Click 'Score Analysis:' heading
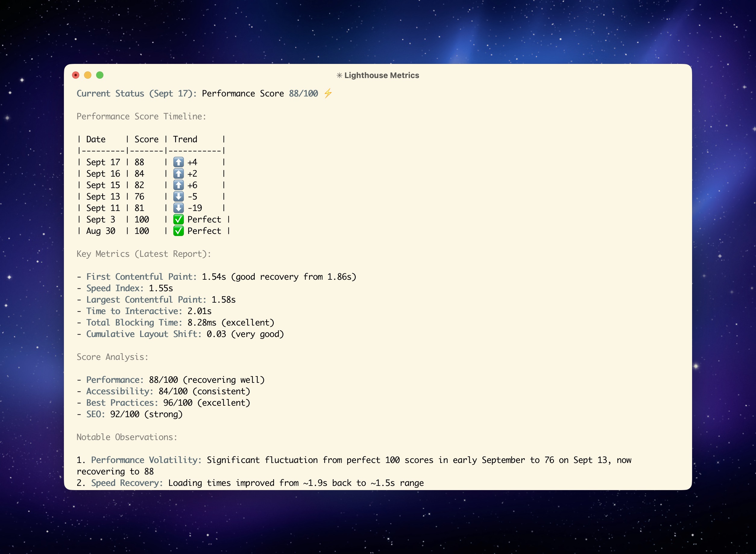Screen dimensions: 756x554 click(113, 357)
